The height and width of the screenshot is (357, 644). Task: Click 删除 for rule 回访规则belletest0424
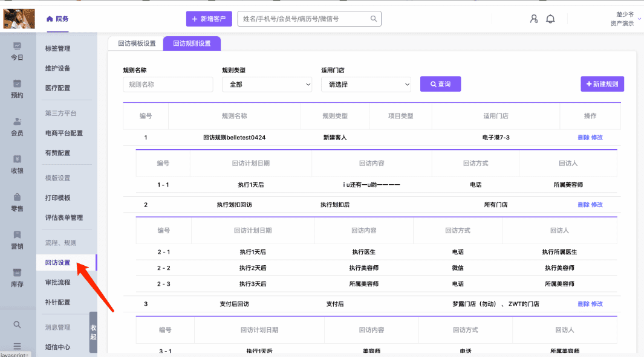[x=583, y=138]
